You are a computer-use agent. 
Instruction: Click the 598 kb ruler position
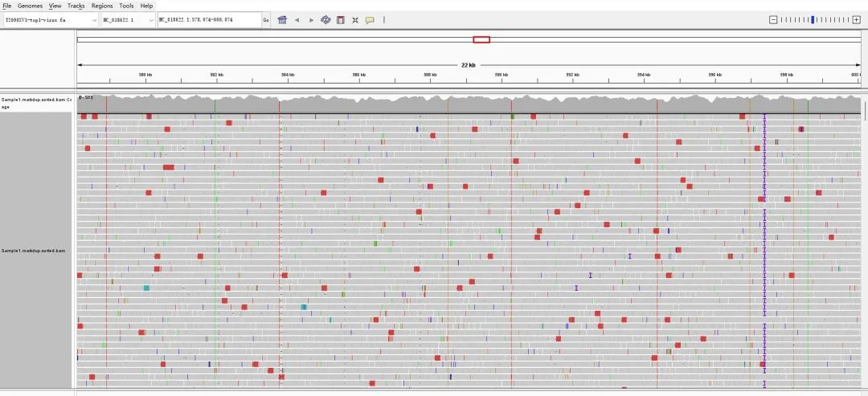click(786, 74)
